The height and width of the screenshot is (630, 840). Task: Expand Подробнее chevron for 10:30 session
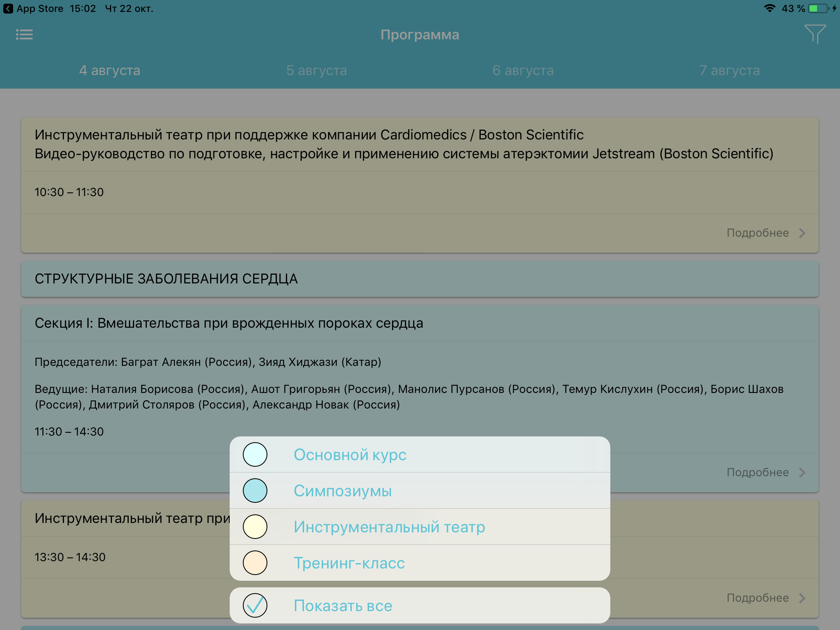click(802, 233)
